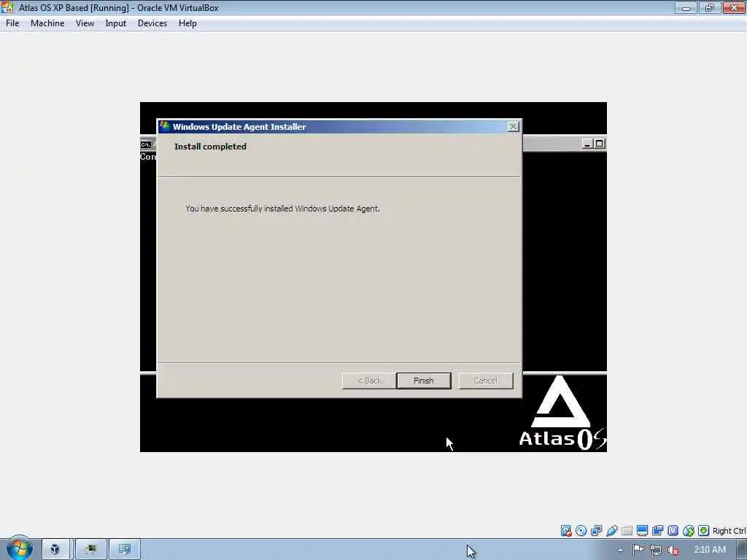Click the network adapters status icon

click(x=597, y=531)
